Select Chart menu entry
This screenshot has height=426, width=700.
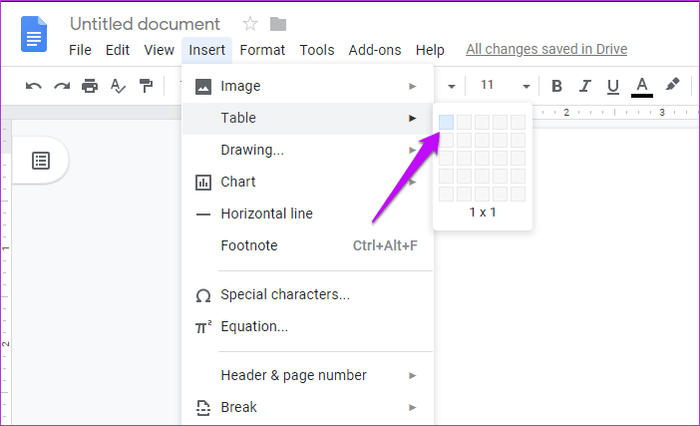(308, 182)
